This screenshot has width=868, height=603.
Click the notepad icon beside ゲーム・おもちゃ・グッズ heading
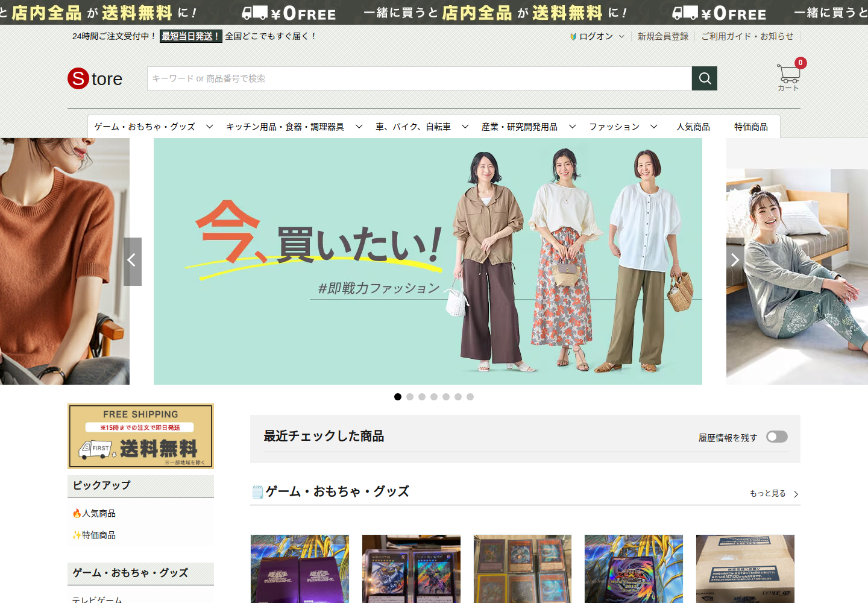[257, 492]
